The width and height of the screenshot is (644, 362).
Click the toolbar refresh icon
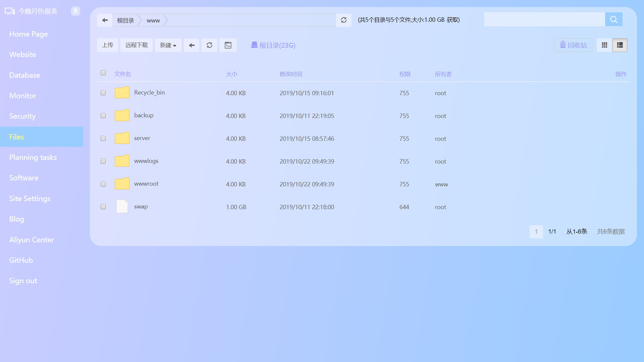tap(209, 45)
